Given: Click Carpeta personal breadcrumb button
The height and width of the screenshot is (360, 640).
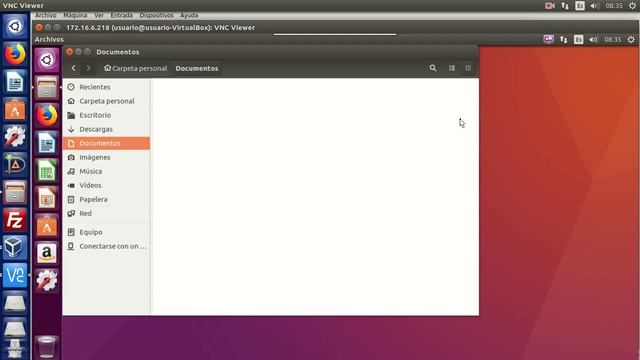Looking at the screenshot, I should pyautogui.click(x=136, y=68).
